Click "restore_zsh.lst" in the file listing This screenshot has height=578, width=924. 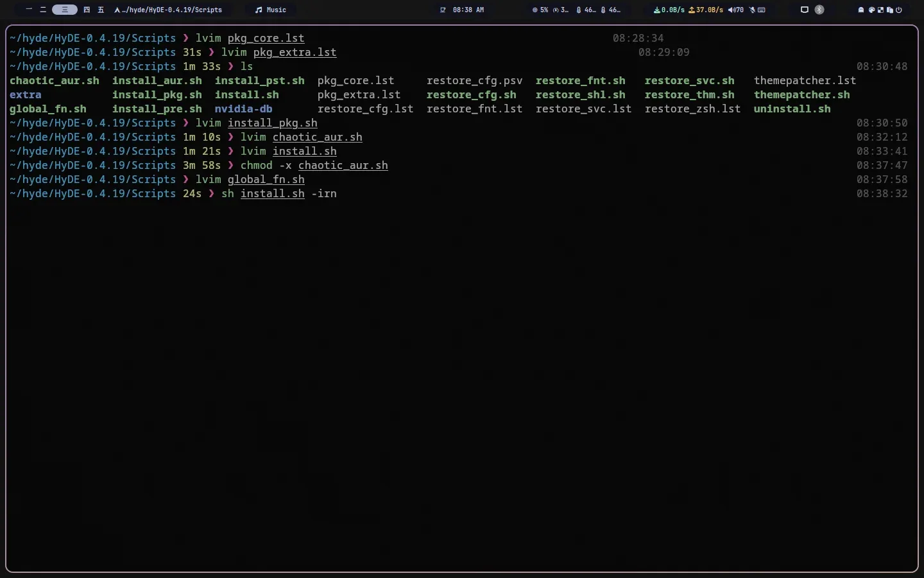[693, 109]
